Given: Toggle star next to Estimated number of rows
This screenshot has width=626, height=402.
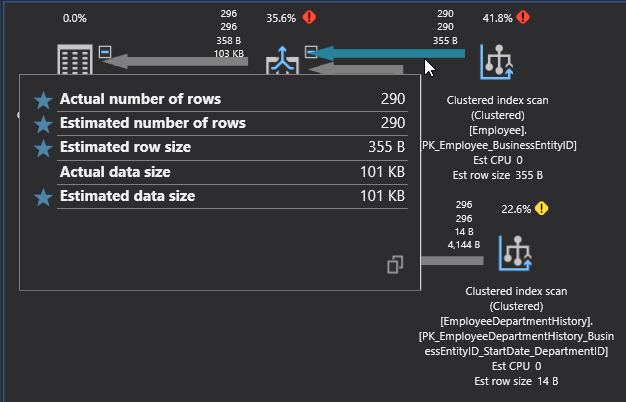Looking at the screenshot, I should click(x=43, y=124).
